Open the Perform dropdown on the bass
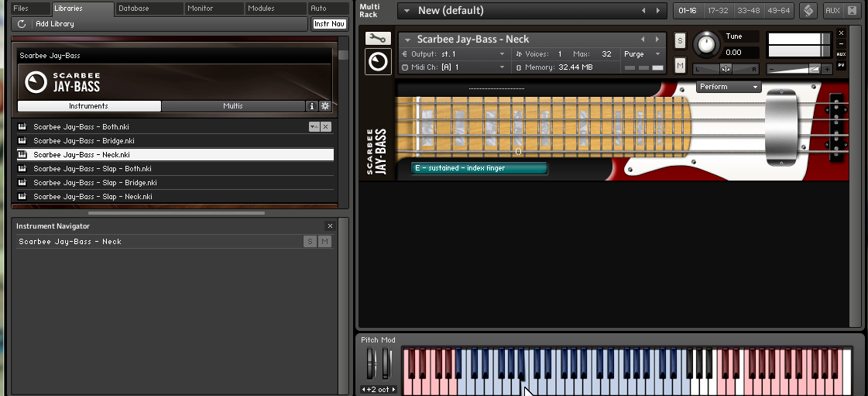Image resolution: width=868 pixels, height=396 pixels. coord(729,87)
